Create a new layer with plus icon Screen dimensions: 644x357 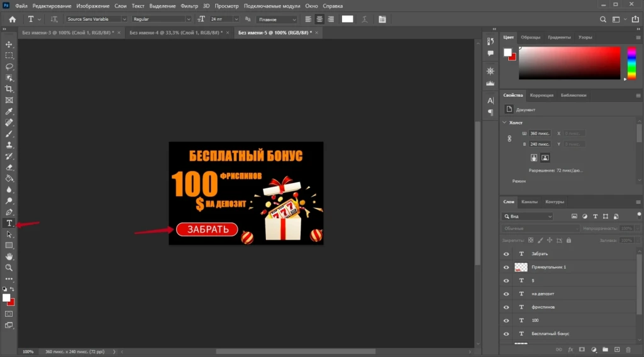(617, 349)
